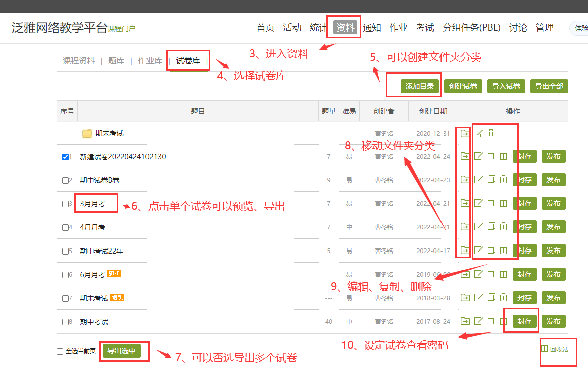Switch to 题库 tab
Image resolution: width=588 pixels, height=375 pixels.
click(116, 61)
